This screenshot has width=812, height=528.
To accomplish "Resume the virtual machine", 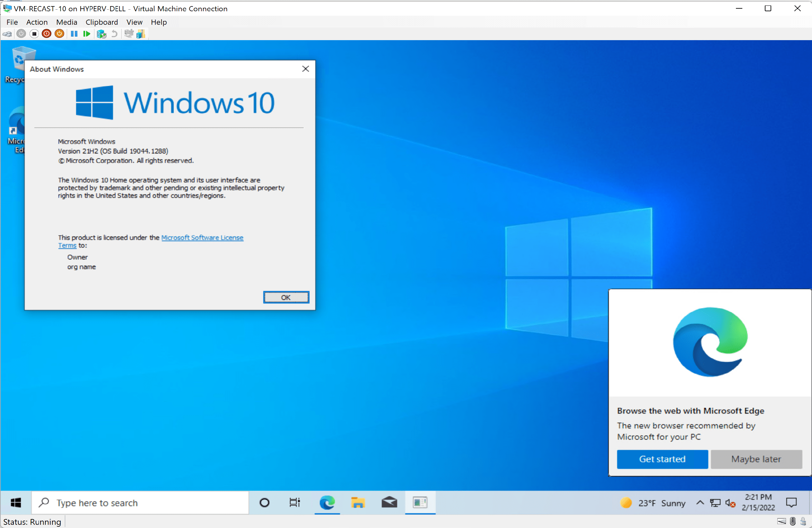I will point(86,33).
